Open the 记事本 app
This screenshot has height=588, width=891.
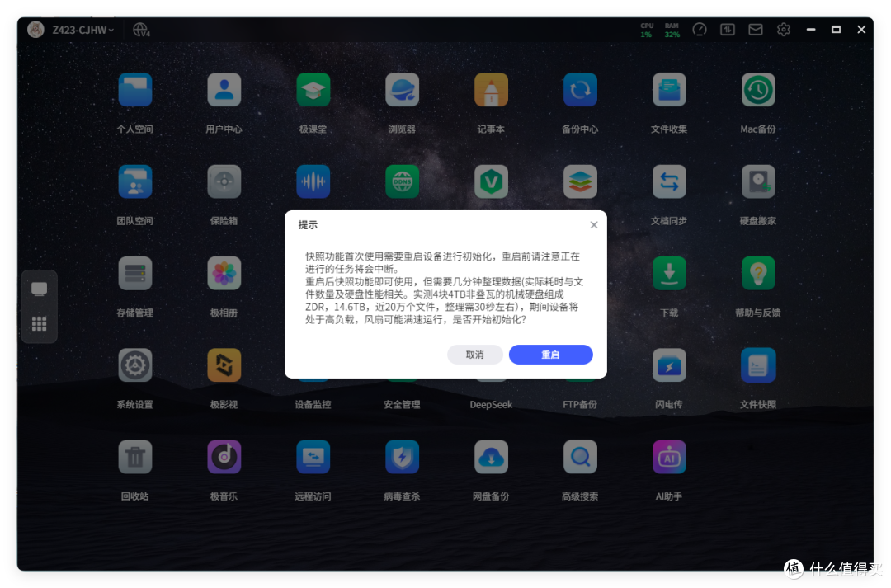click(x=491, y=90)
